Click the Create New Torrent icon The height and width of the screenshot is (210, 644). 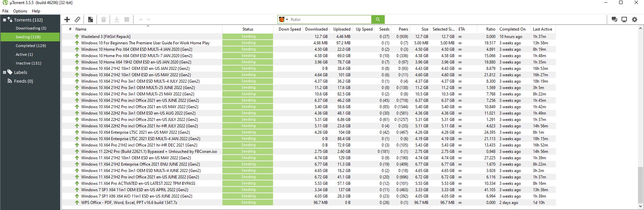(x=91, y=19)
